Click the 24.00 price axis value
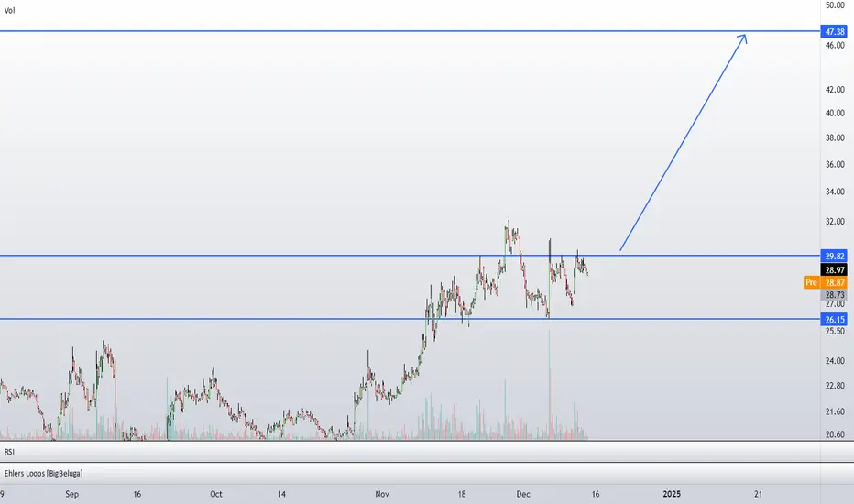Image resolution: width=854 pixels, height=504 pixels. click(835, 361)
